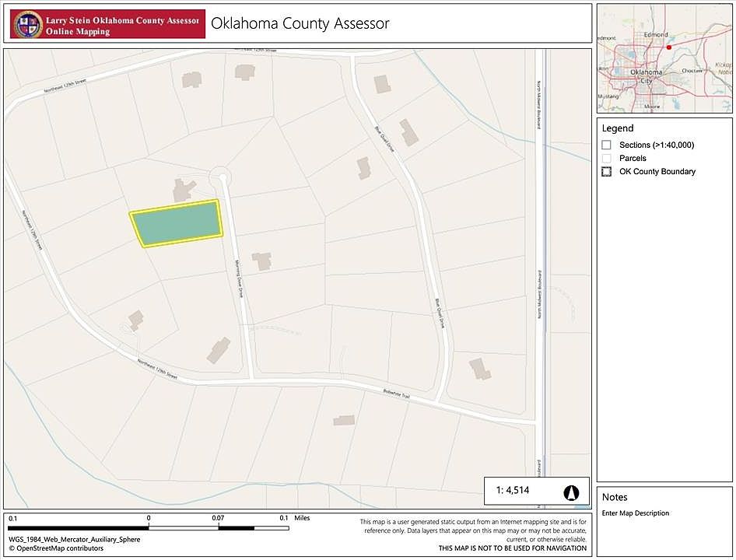Click the black and white scale bar
736x560 pixels.
tap(149, 528)
